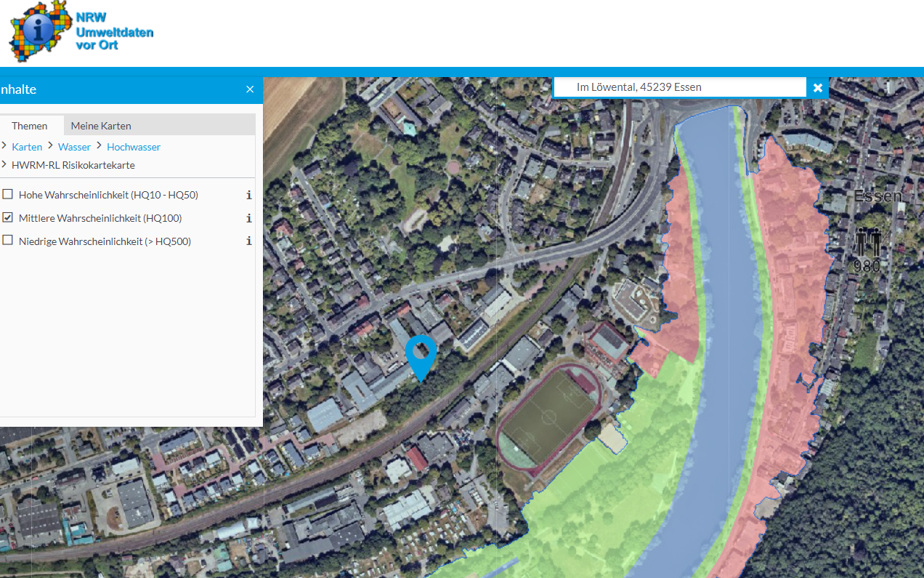The image size is (924, 578).
Task: Open the Hochwasser breadcrumb link
Action: [x=134, y=147]
